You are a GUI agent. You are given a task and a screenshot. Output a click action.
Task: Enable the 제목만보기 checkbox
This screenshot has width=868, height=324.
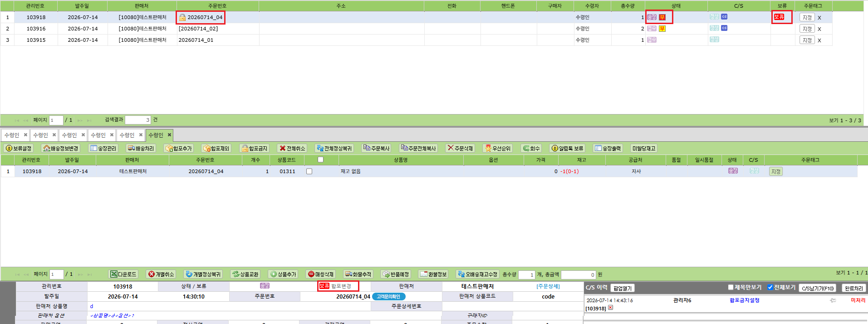731,287
